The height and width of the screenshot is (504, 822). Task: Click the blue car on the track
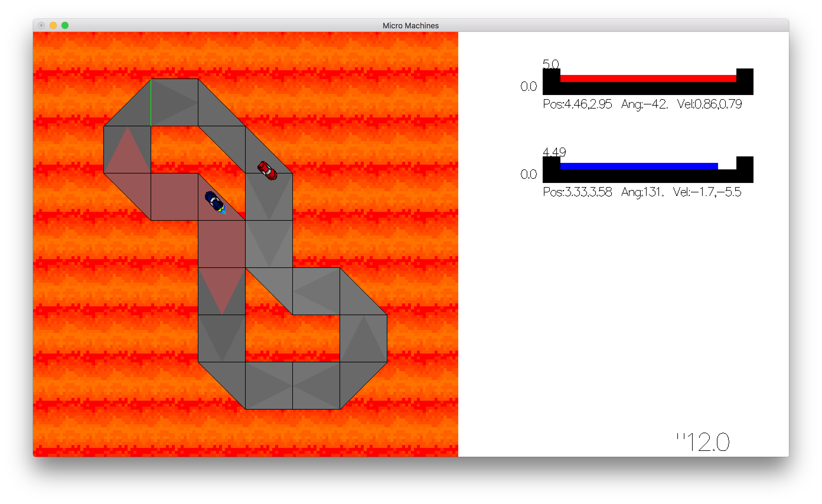215,202
